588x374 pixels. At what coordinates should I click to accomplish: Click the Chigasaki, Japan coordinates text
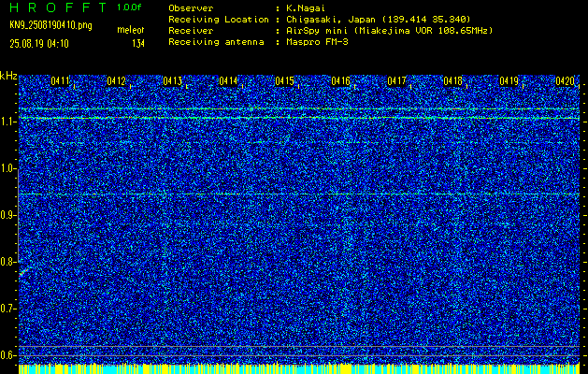point(378,20)
